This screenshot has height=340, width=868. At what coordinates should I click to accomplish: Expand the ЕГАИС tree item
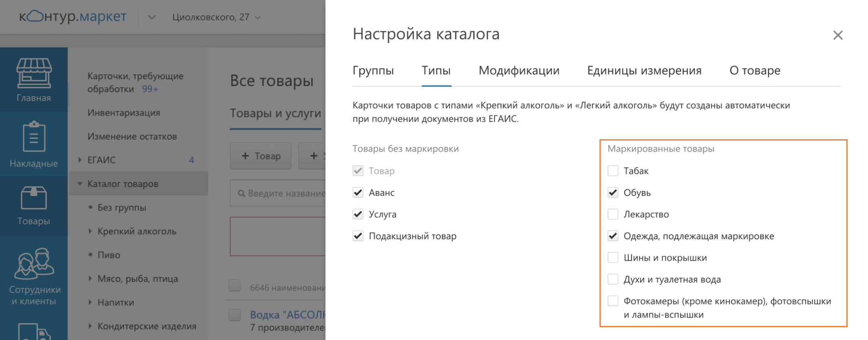click(x=80, y=160)
